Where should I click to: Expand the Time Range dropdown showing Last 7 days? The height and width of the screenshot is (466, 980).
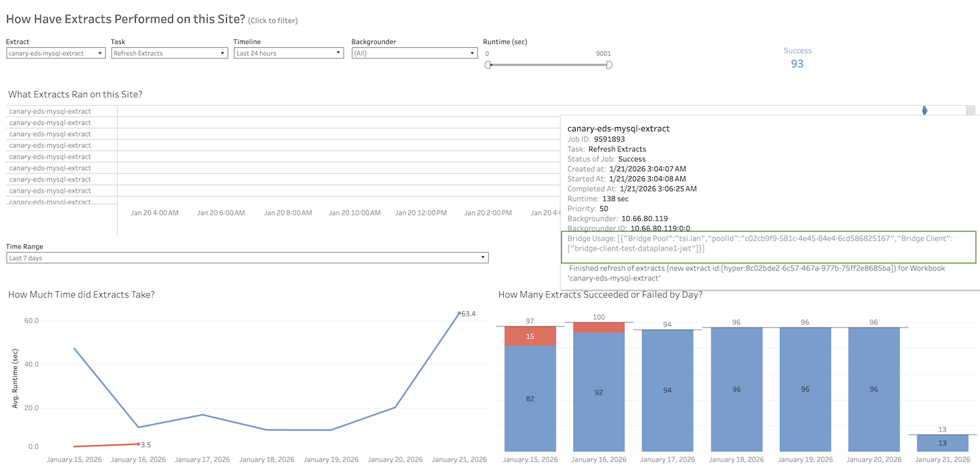(x=245, y=257)
